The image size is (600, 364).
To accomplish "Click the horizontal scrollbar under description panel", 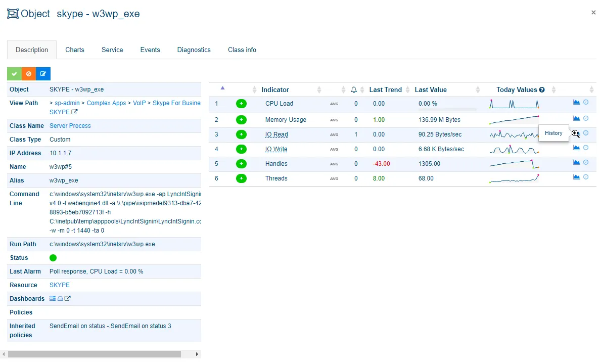I will point(94,354).
